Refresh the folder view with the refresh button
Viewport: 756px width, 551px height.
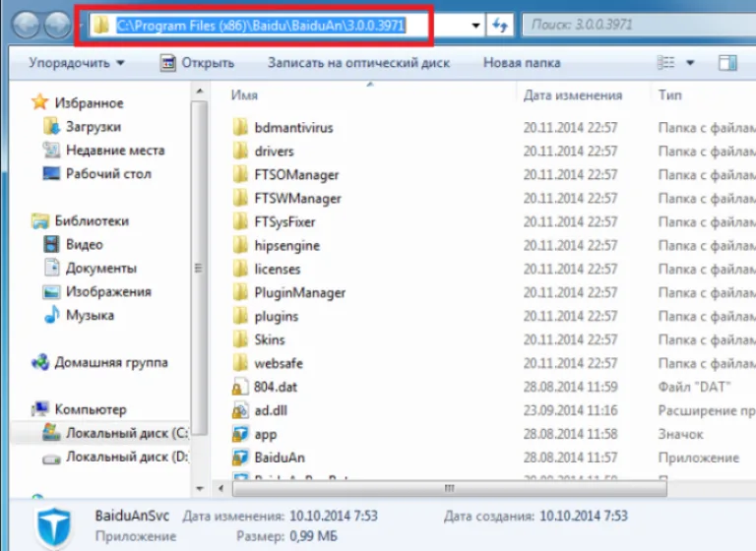click(x=500, y=25)
